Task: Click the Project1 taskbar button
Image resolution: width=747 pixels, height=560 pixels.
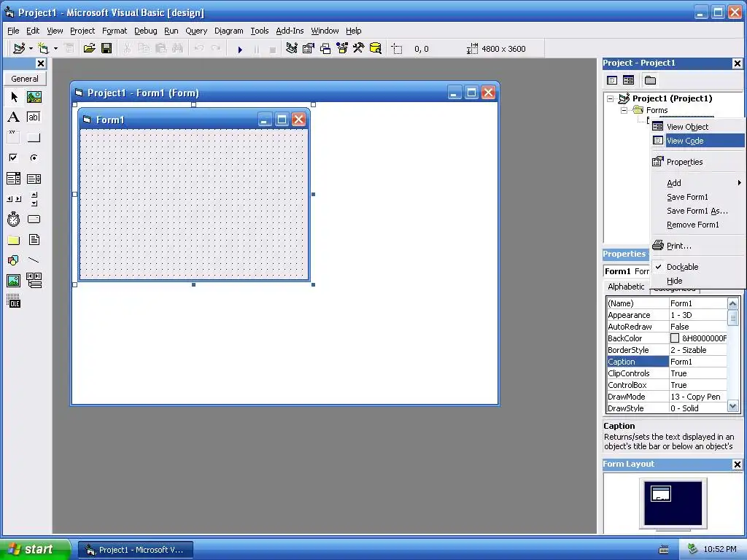Action: (136, 550)
